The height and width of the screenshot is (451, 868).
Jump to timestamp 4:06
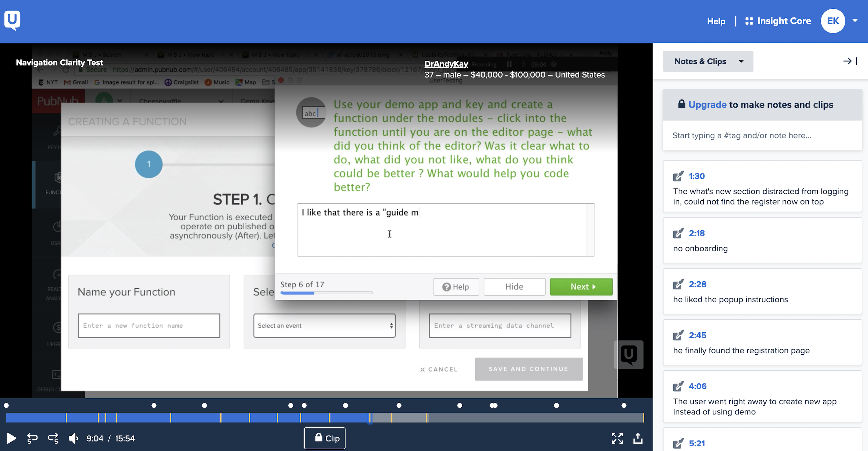(x=697, y=386)
